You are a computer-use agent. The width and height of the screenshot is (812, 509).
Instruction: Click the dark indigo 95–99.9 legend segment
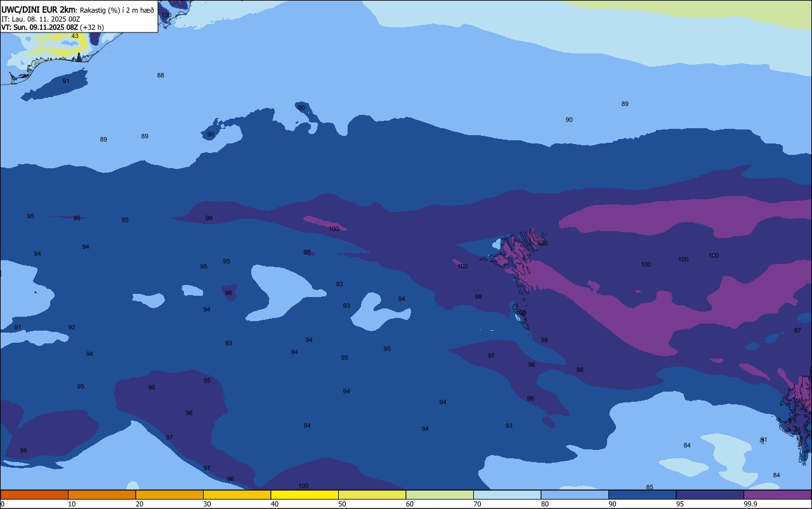pos(710,494)
